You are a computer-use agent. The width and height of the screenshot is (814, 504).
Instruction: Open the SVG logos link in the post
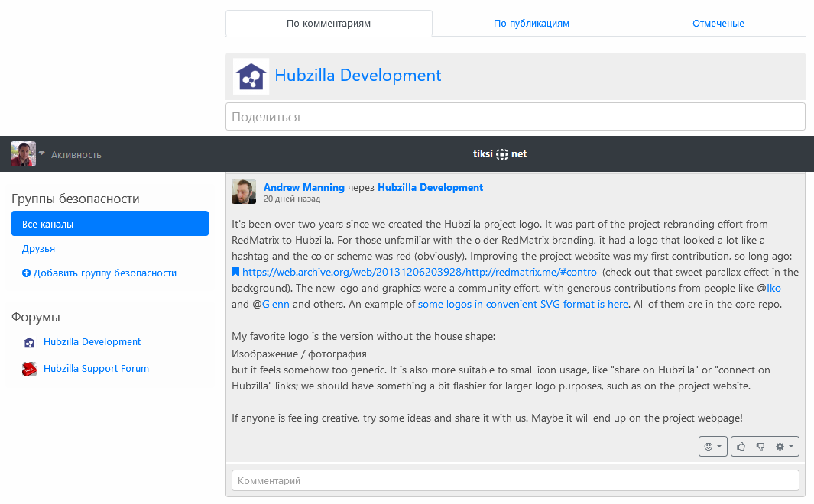523,304
